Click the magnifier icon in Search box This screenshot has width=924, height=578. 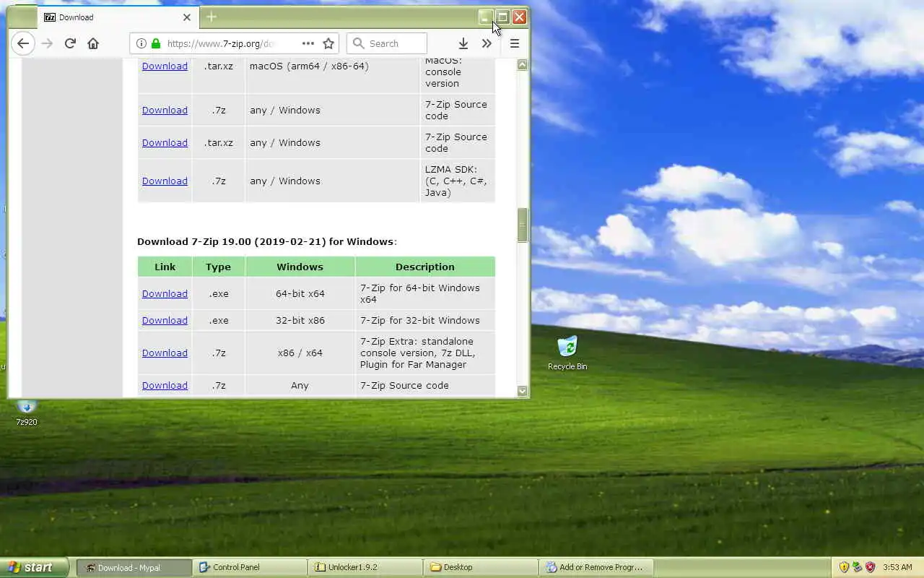click(358, 43)
